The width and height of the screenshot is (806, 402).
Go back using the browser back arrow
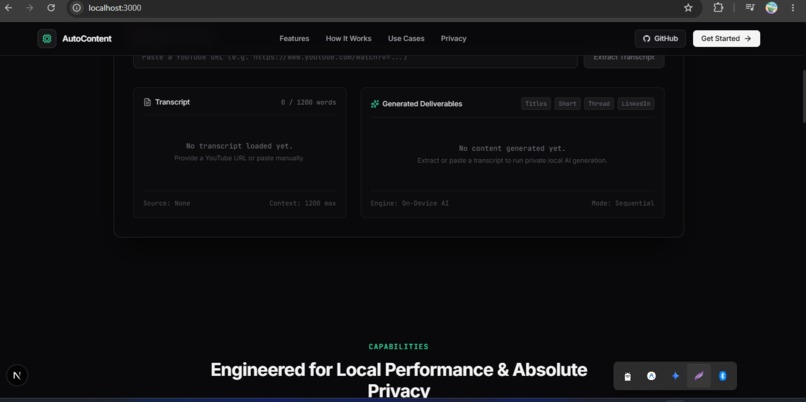[8, 8]
